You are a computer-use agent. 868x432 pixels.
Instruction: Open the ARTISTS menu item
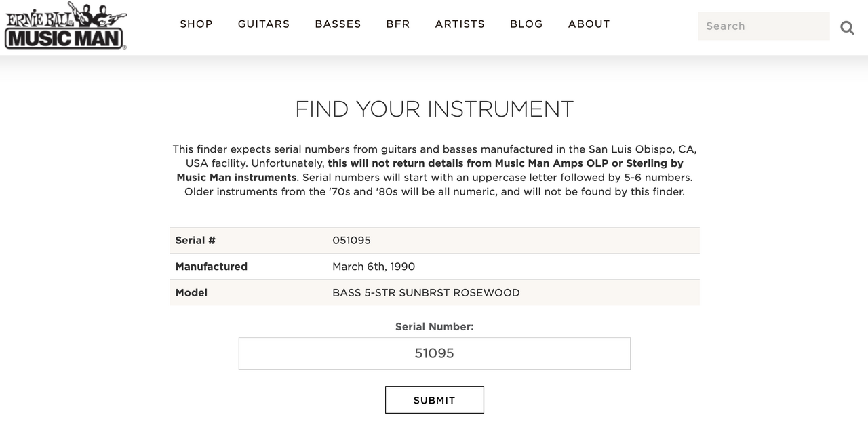(460, 24)
